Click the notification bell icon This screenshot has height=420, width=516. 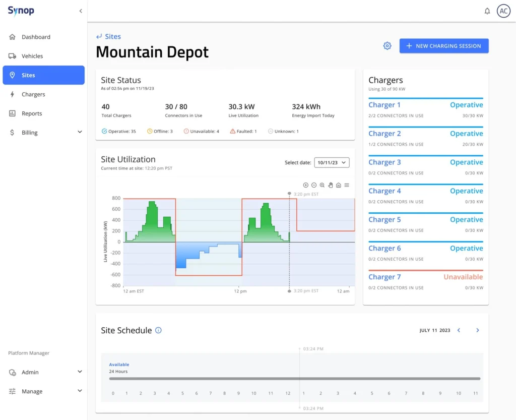pyautogui.click(x=487, y=11)
